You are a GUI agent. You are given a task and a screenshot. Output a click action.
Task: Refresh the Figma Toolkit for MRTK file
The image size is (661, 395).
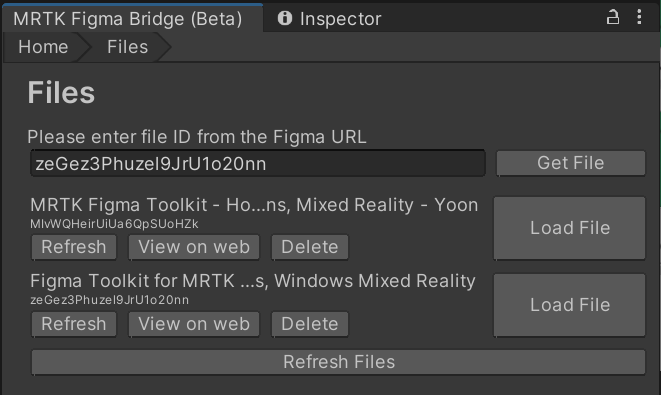click(x=74, y=324)
